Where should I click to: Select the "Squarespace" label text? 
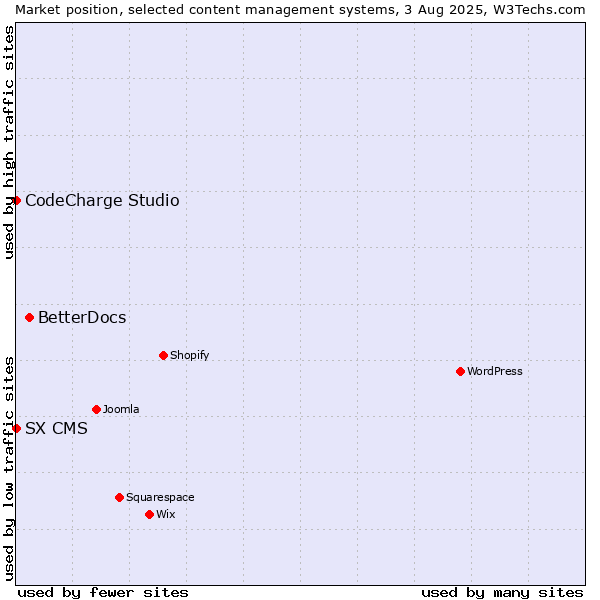point(160,497)
